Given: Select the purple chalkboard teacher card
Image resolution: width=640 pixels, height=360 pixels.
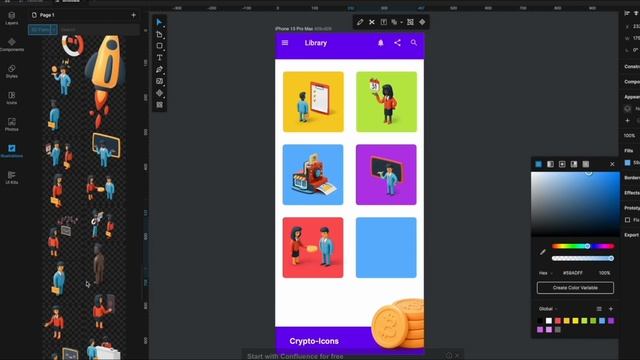Looking at the screenshot, I should pyautogui.click(x=386, y=175).
